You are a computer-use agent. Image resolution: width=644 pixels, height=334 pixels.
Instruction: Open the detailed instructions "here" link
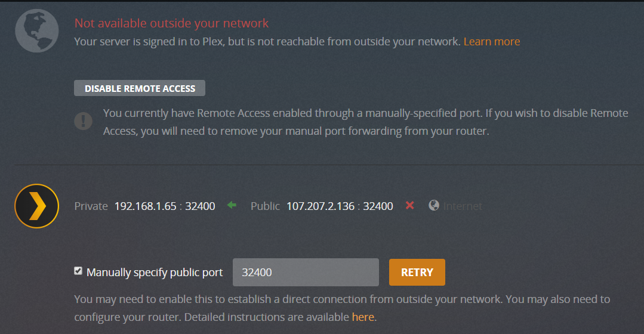[x=363, y=317]
